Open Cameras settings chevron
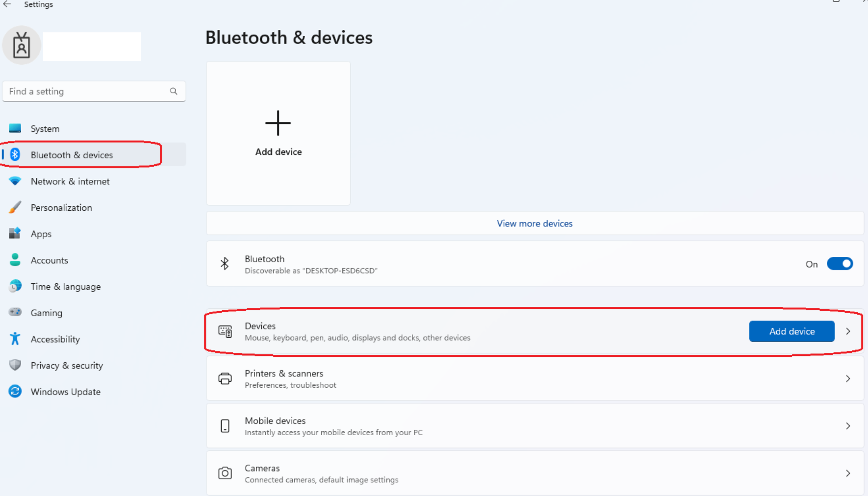 point(848,473)
